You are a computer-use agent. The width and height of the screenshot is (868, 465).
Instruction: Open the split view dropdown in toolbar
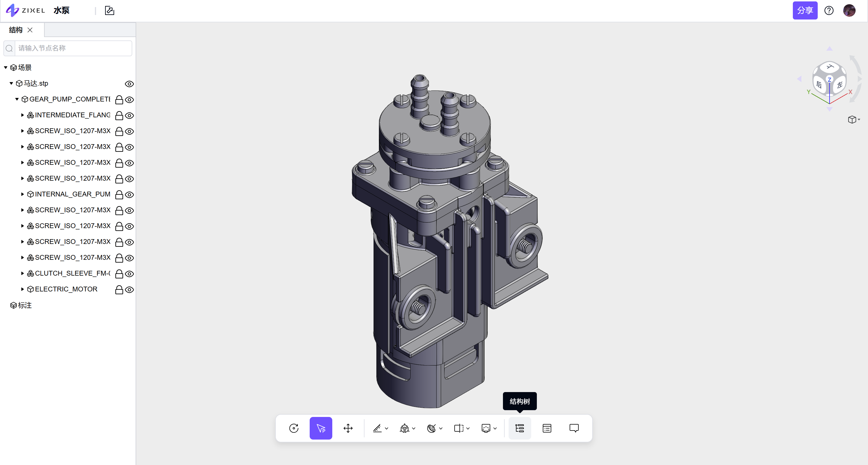pos(468,429)
